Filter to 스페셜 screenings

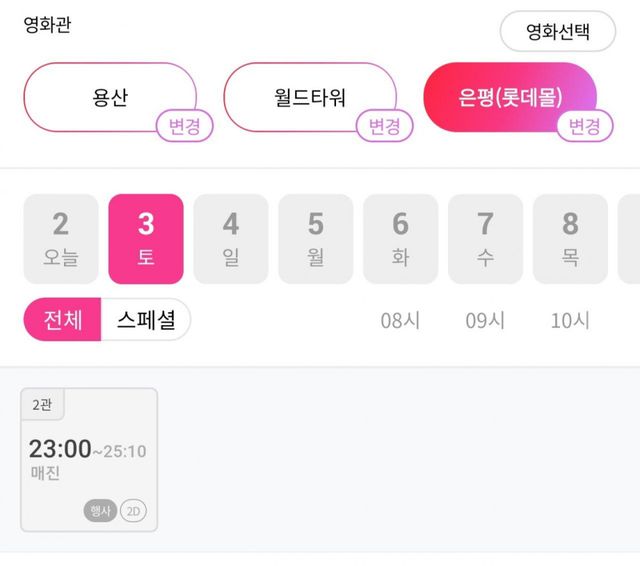coord(146,320)
